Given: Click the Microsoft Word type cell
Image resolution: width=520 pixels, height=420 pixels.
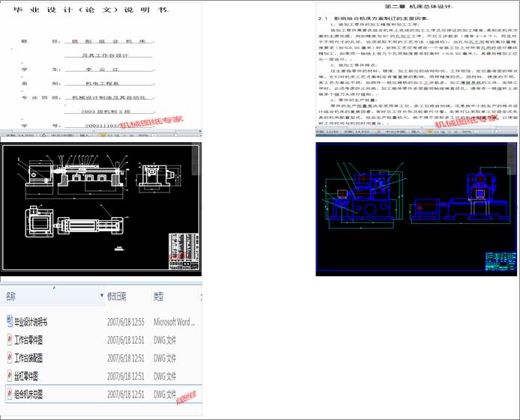Looking at the screenshot, I should (x=175, y=322).
